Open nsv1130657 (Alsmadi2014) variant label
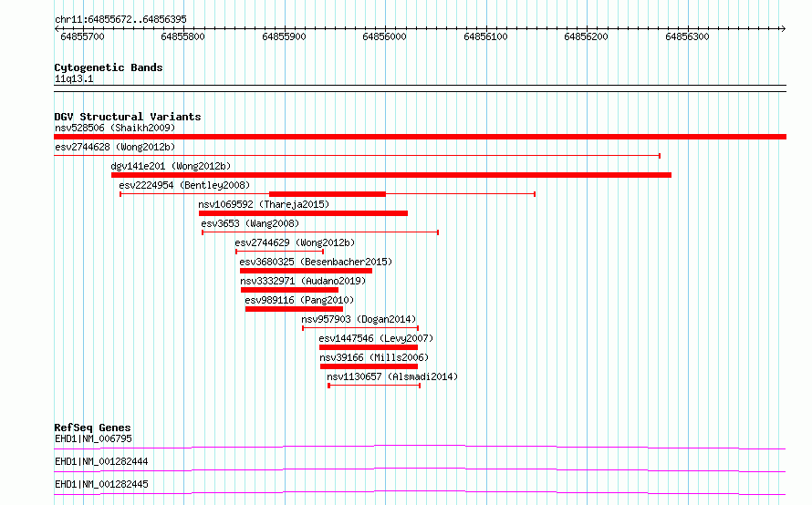The width and height of the screenshot is (812, 505). (392, 376)
